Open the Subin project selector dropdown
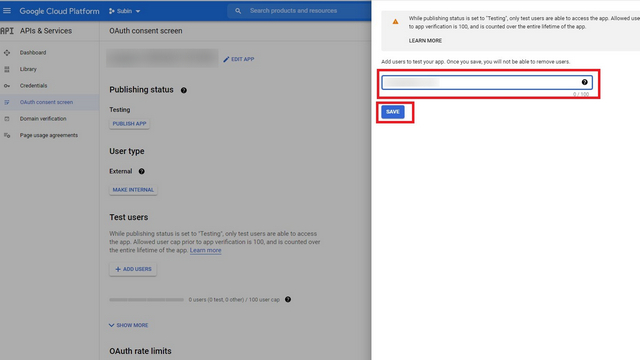The width and height of the screenshot is (640, 360). pyautogui.click(x=124, y=11)
